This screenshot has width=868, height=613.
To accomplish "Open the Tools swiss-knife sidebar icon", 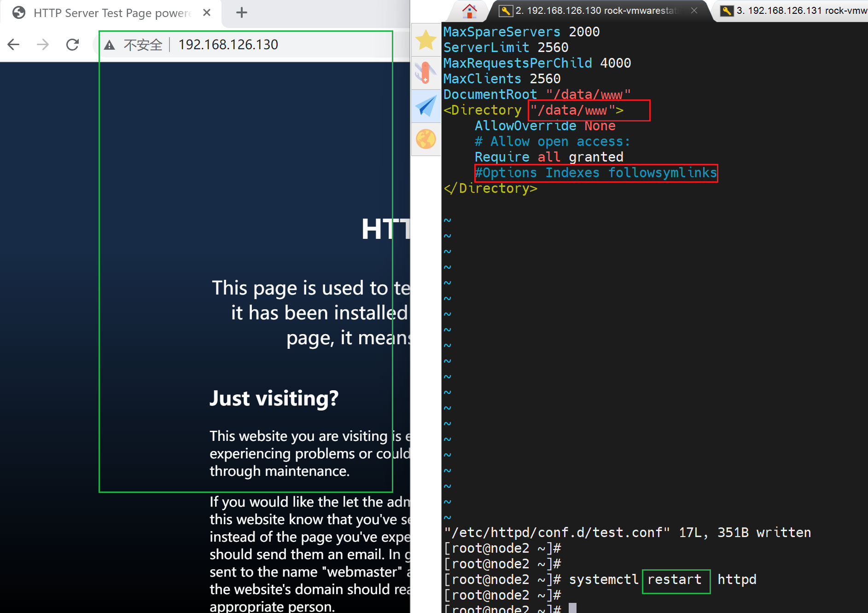I will pos(426,73).
